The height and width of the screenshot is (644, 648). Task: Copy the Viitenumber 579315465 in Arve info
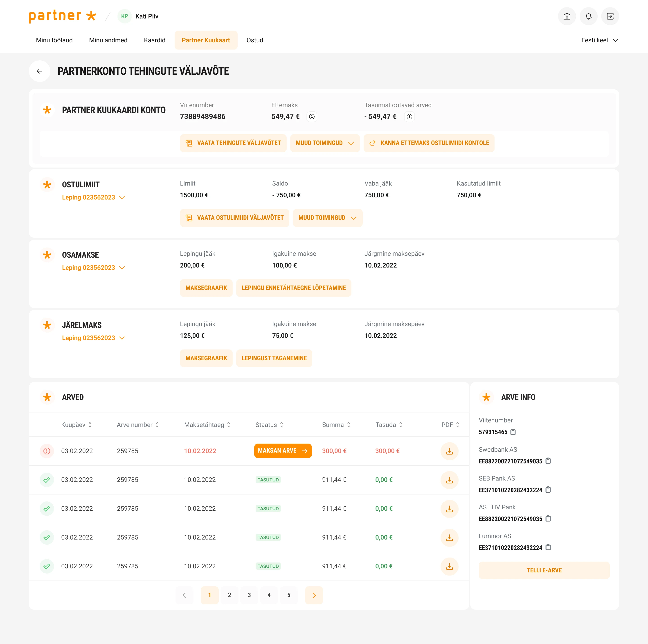513,432
